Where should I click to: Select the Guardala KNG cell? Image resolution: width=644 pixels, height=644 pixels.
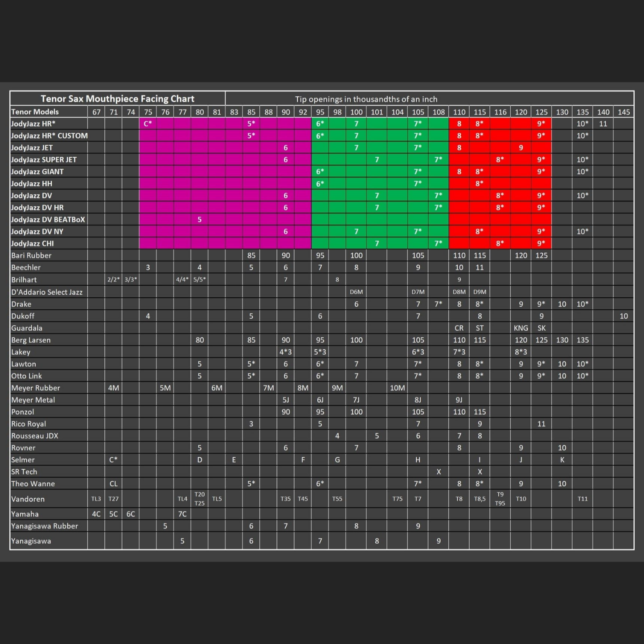tap(521, 328)
